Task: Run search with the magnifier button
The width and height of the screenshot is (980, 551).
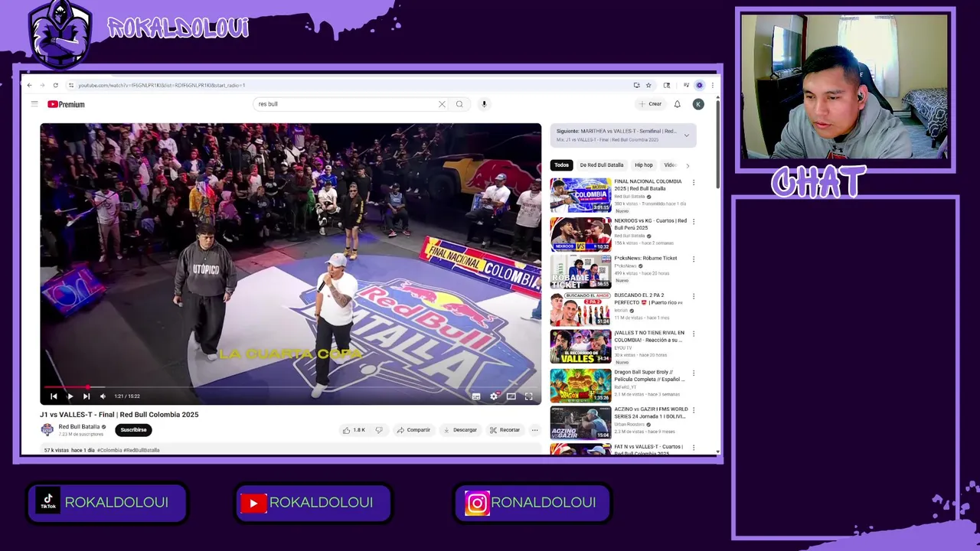Action: click(459, 104)
